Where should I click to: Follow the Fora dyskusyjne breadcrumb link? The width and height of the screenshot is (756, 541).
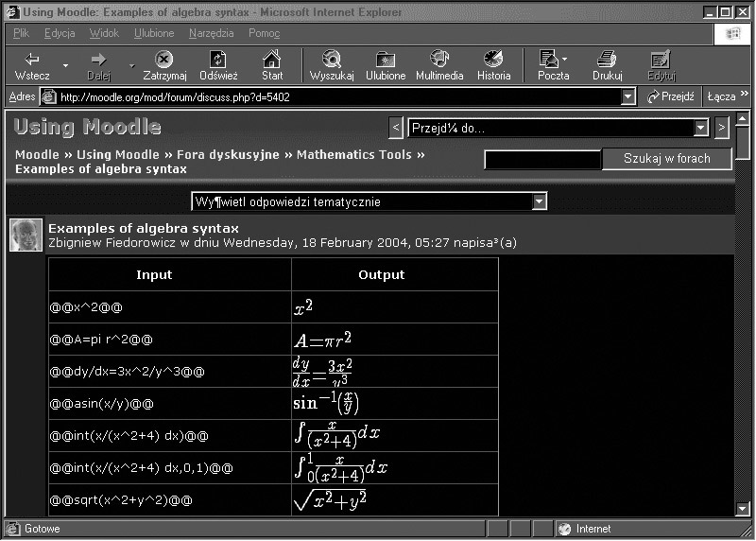click(228, 154)
